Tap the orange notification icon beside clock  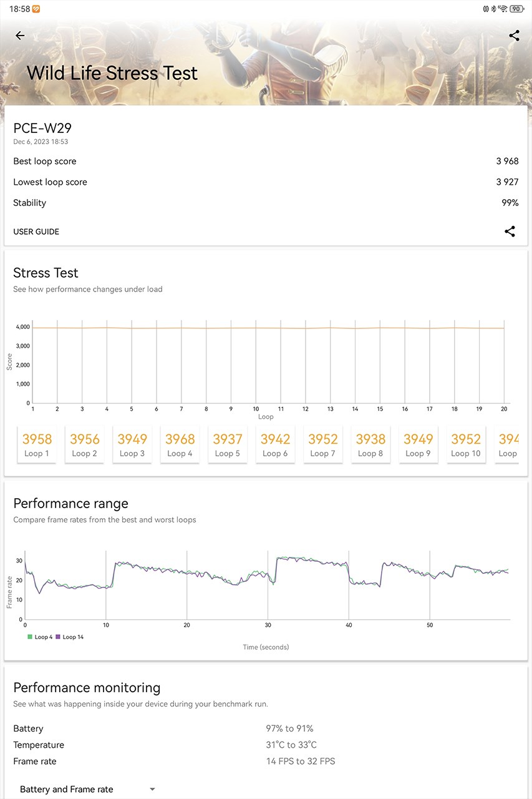click(36, 9)
